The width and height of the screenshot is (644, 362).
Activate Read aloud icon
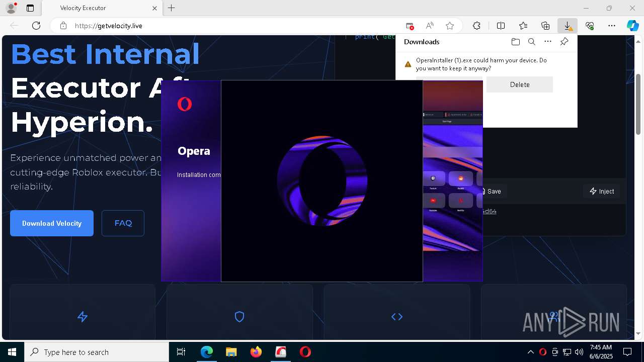tap(430, 26)
